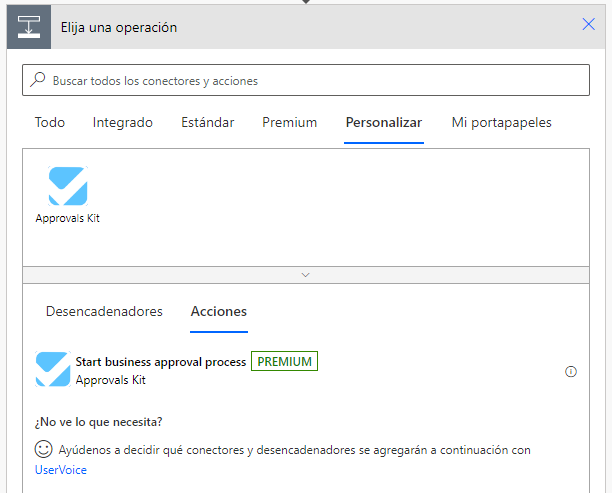Open the Mi portapapeles tab

[501, 122]
